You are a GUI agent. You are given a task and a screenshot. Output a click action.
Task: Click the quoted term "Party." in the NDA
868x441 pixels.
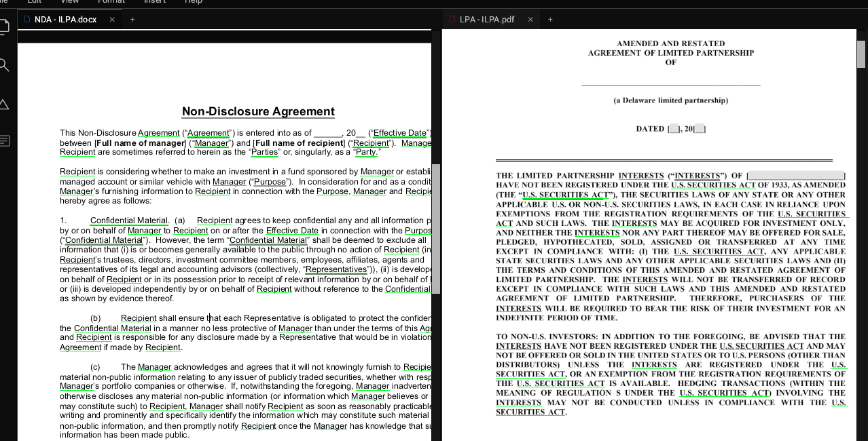tap(367, 152)
